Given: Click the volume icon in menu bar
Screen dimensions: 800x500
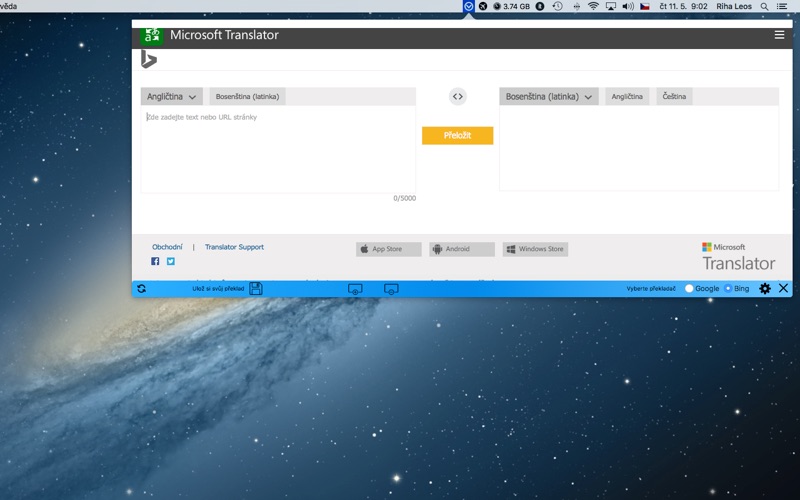Looking at the screenshot, I should [x=628, y=6].
